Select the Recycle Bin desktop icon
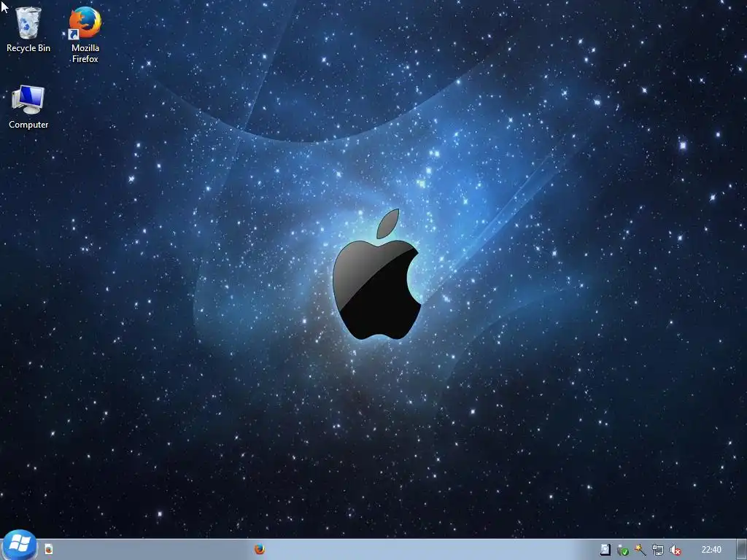Viewport: 747px width, 560px height. point(28,29)
